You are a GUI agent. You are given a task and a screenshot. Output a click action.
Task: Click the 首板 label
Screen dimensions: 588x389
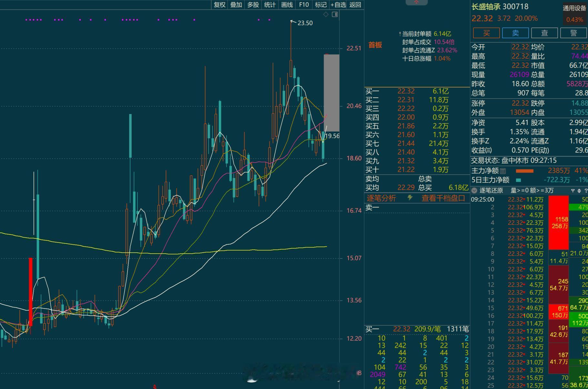[375, 45]
